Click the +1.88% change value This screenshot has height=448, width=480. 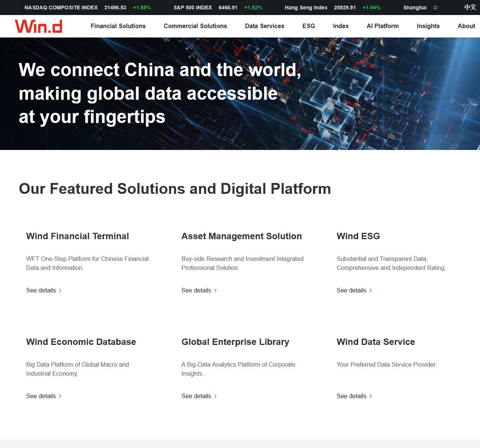coord(142,7)
